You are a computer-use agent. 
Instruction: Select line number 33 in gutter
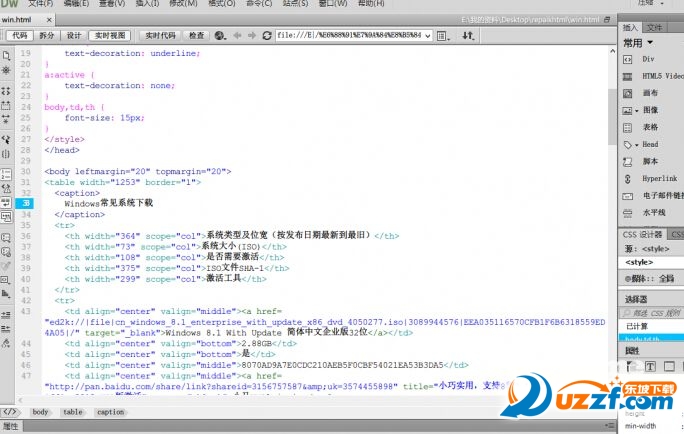(25, 203)
